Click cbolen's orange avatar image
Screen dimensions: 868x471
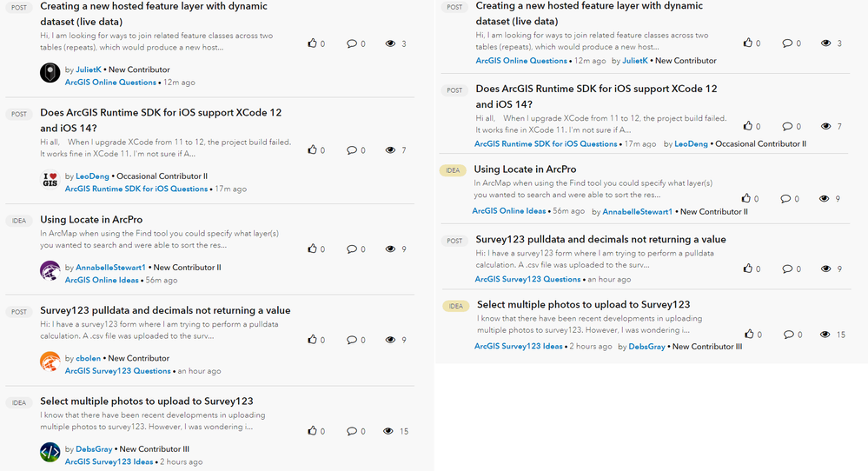[50, 362]
